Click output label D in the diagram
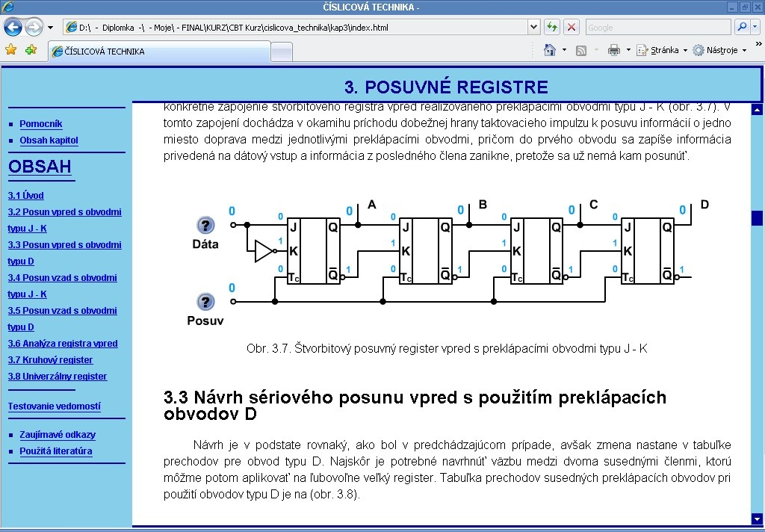Viewport: 765px width, 532px height. [704, 205]
